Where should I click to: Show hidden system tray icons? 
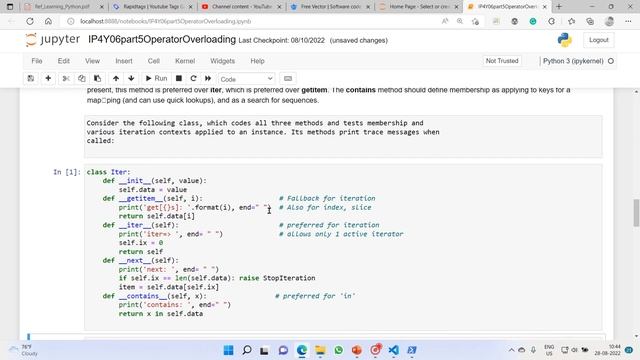tap(511, 350)
